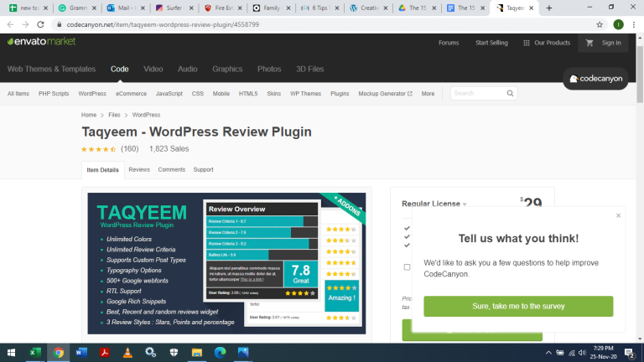Close the Taqyeem browser tab

pyautogui.click(x=531, y=8)
